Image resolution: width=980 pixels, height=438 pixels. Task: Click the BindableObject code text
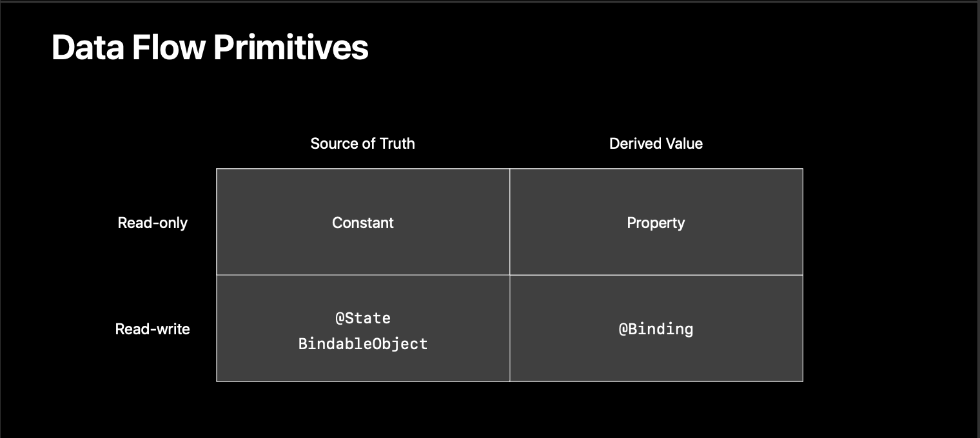click(x=363, y=344)
